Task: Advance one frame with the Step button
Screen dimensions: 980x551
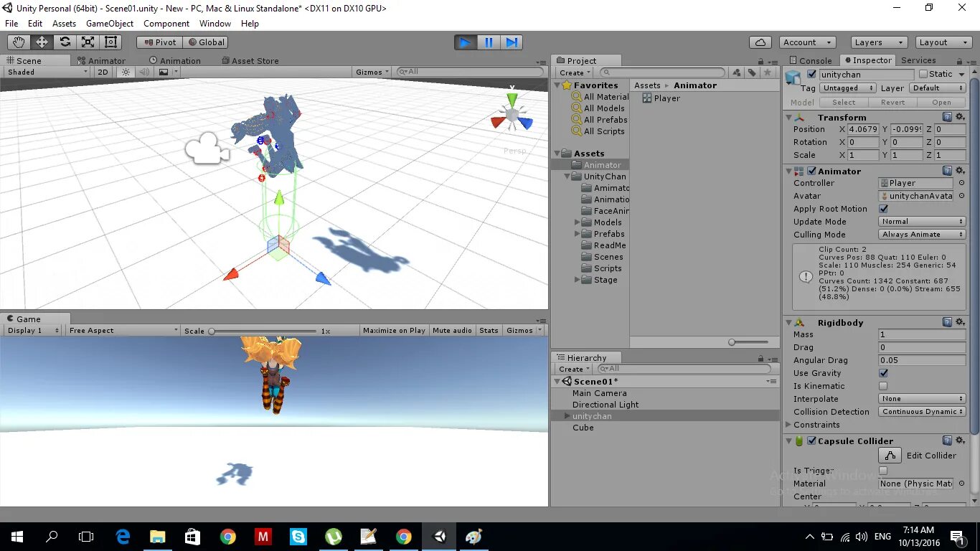Action: point(512,42)
